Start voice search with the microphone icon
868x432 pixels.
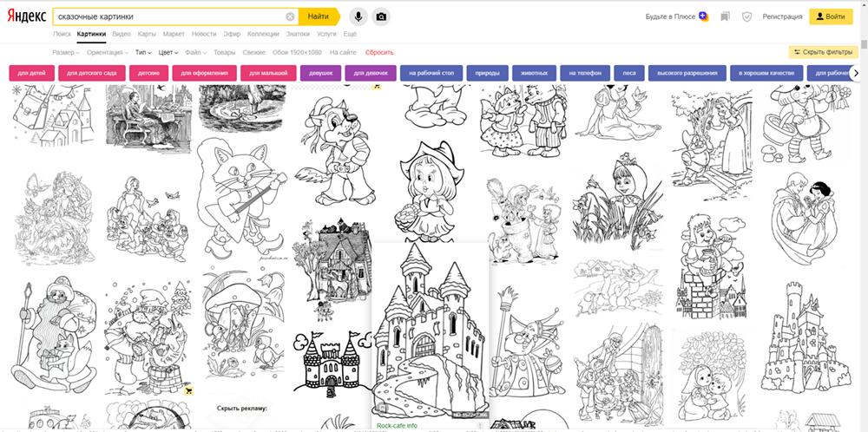pos(358,16)
